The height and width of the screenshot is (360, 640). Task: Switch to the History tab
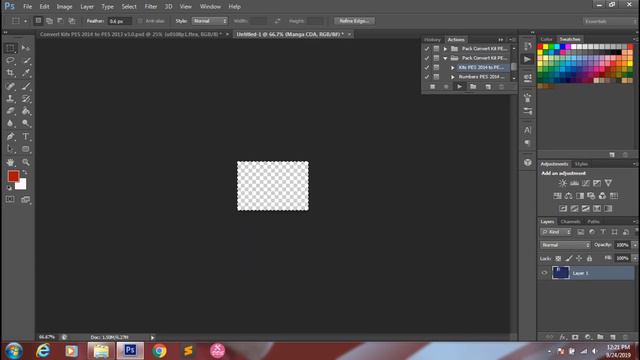click(x=432, y=40)
